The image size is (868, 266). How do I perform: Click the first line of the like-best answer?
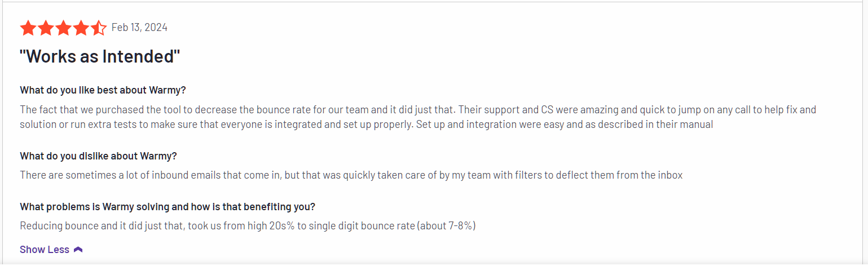click(x=417, y=109)
